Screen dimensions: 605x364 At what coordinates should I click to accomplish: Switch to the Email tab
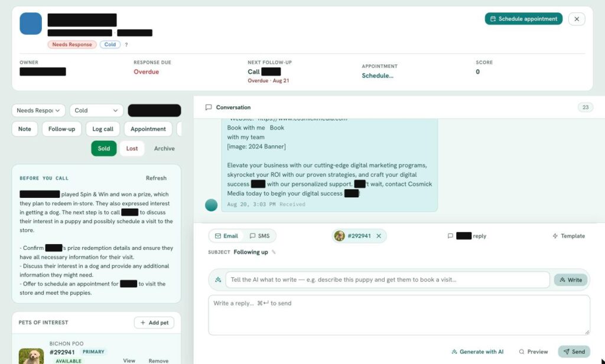[226, 236]
